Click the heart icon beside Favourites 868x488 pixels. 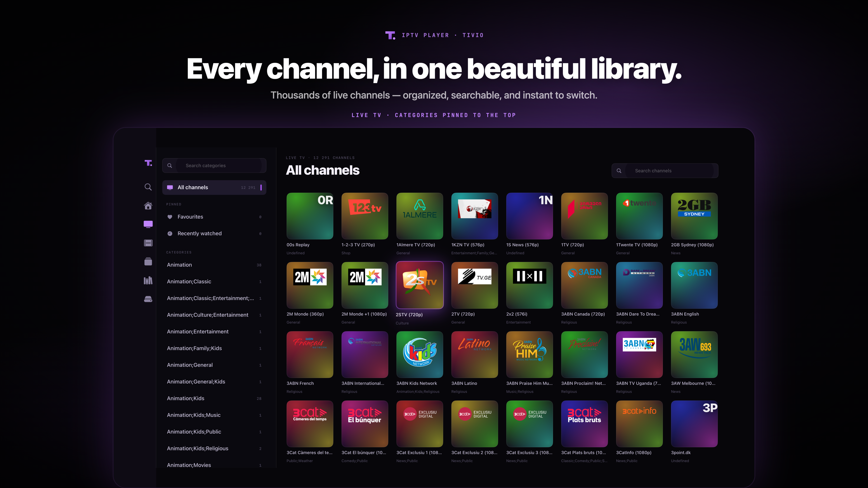[170, 217]
